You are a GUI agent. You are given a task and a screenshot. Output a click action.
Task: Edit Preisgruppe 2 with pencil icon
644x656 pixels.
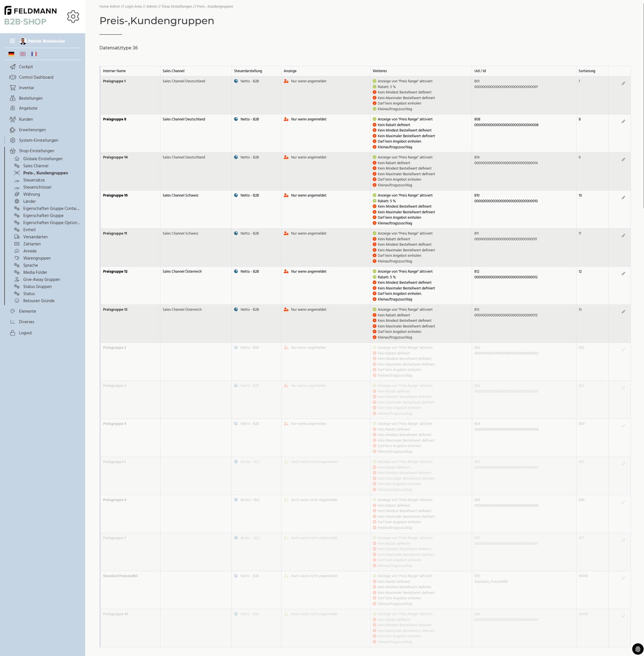click(623, 350)
